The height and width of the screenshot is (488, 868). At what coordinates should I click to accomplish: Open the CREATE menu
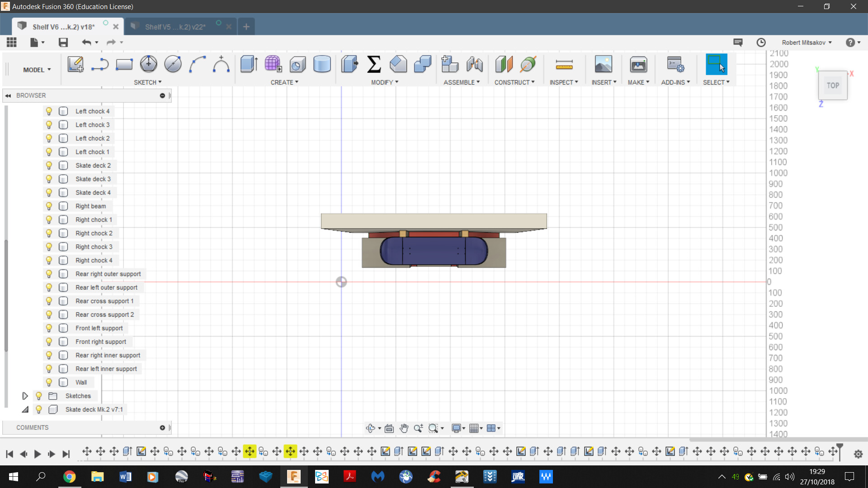click(284, 82)
